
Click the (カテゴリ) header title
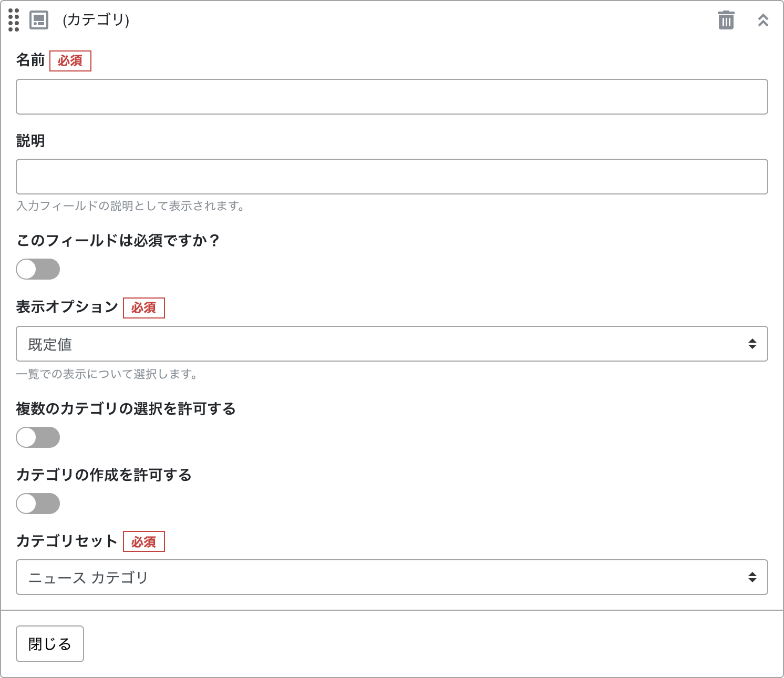point(96,20)
